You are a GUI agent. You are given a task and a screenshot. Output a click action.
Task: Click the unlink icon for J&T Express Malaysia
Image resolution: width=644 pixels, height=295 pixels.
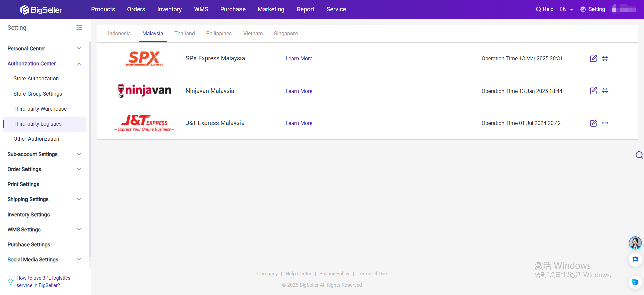tap(605, 123)
